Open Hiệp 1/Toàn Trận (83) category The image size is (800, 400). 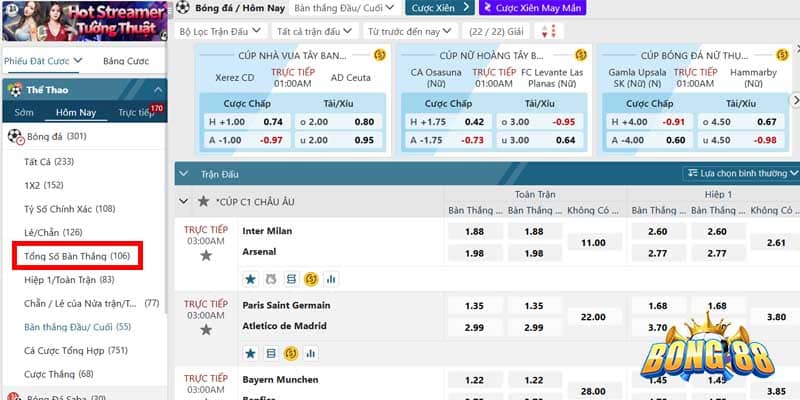click(x=69, y=280)
